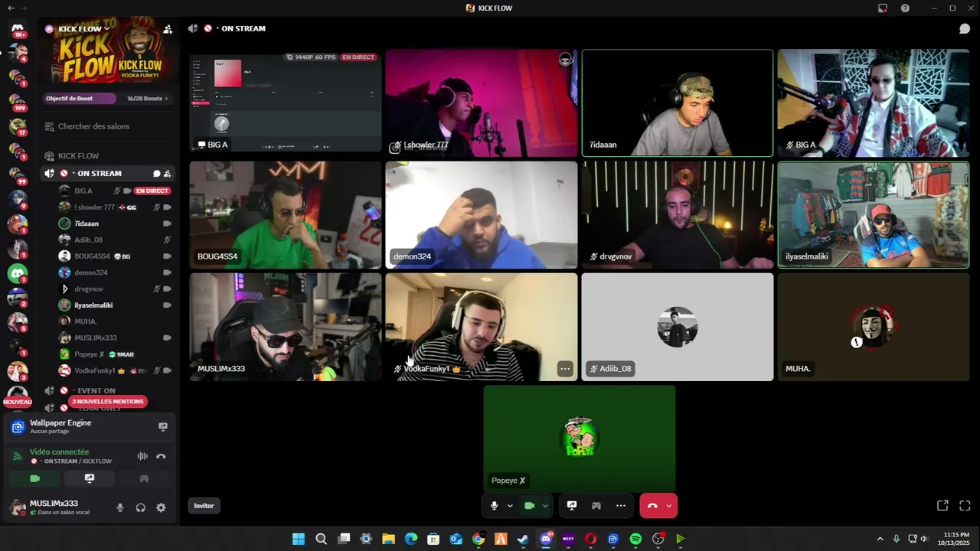Image resolution: width=980 pixels, height=551 pixels.
Task: Expand boost goal 16/28 Boosts chevron
Action: click(166, 99)
